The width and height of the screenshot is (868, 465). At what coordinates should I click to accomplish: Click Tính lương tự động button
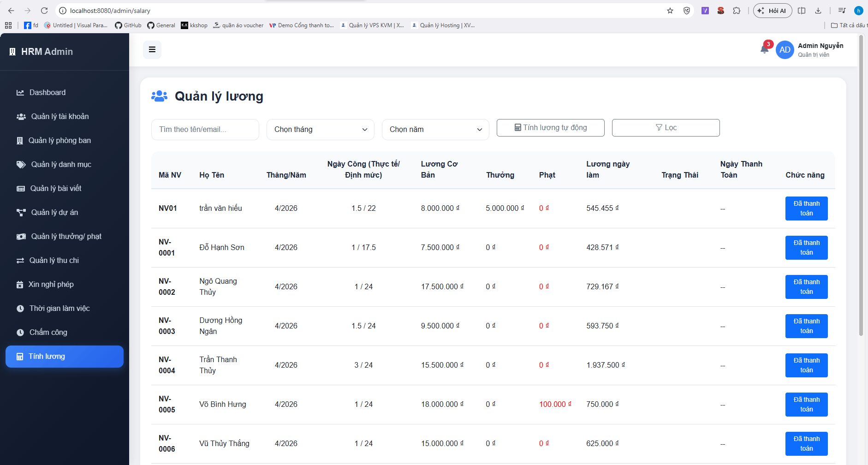click(x=551, y=128)
